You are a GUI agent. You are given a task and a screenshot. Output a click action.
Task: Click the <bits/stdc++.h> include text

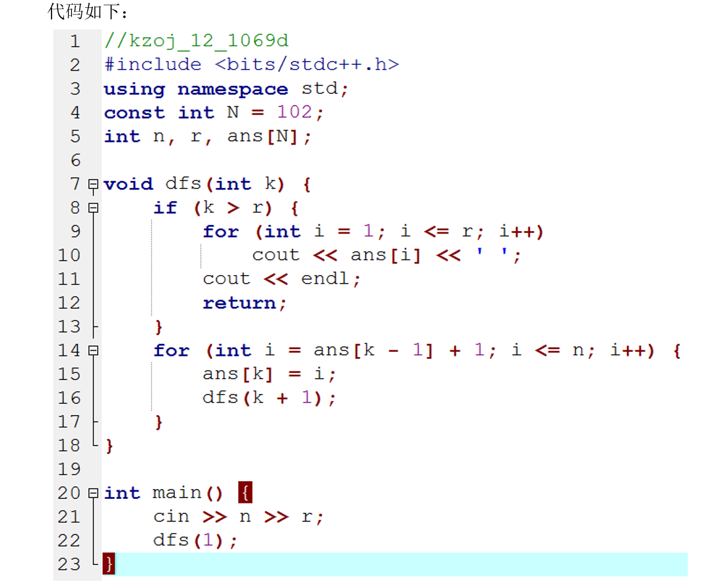click(x=307, y=65)
